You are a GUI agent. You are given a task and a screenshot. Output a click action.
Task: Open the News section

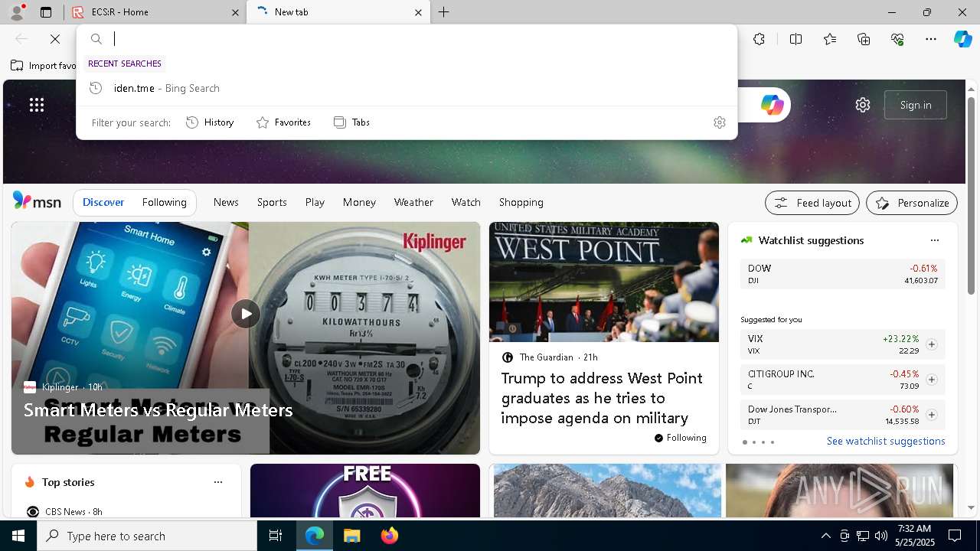click(226, 202)
